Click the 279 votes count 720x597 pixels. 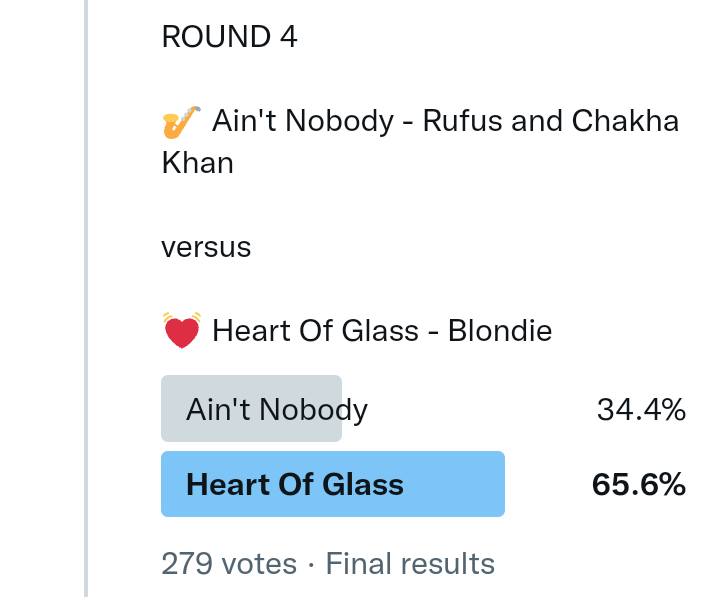coord(229,564)
